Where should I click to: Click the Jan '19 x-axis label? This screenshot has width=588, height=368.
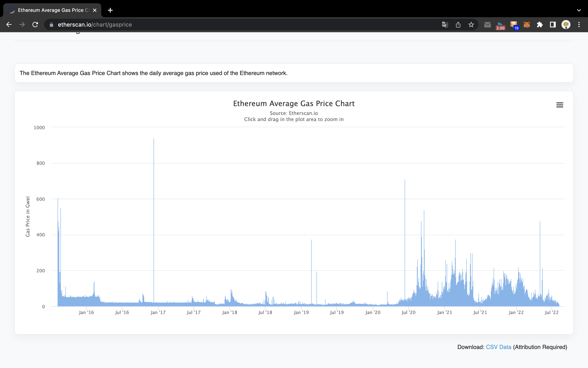coord(301,313)
